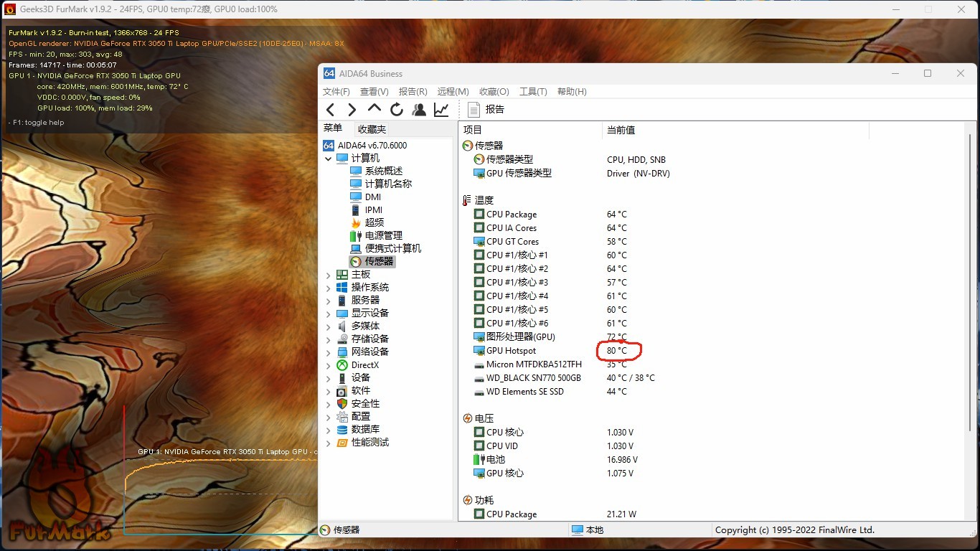Screen dimensions: 980x551
Task: Go up one level with the up arrow
Action: (x=374, y=109)
